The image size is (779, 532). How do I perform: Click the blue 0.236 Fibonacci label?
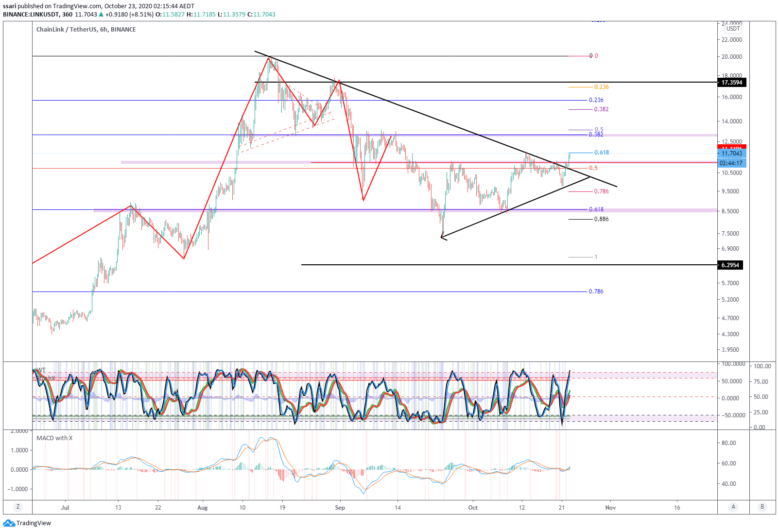(596, 100)
